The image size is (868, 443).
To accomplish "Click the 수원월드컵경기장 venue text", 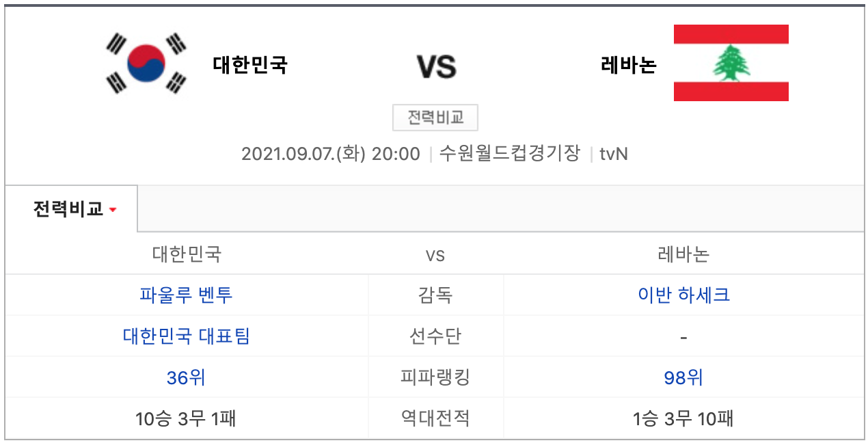I will coord(509,153).
